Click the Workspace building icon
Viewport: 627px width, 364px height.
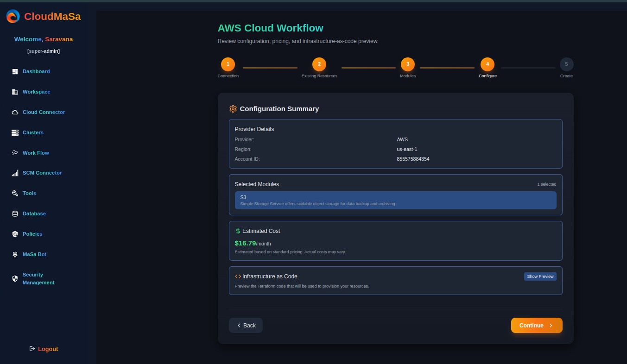pyautogui.click(x=15, y=92)
